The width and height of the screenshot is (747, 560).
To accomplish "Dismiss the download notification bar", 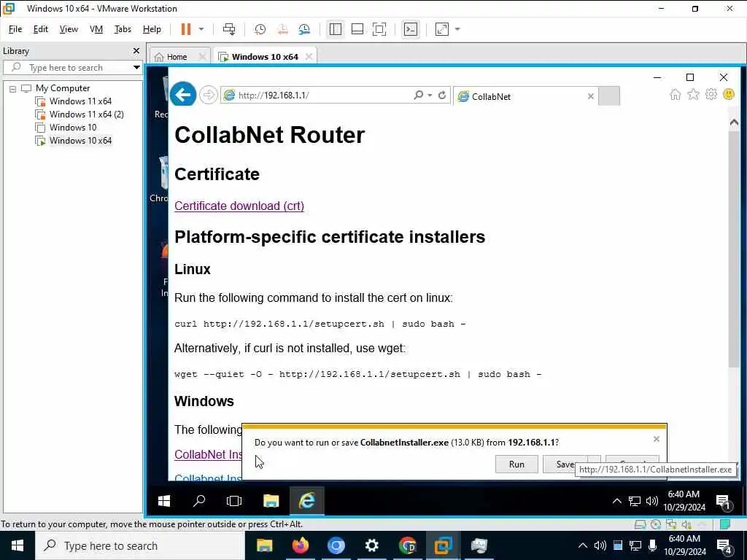I will pos(657,439).
